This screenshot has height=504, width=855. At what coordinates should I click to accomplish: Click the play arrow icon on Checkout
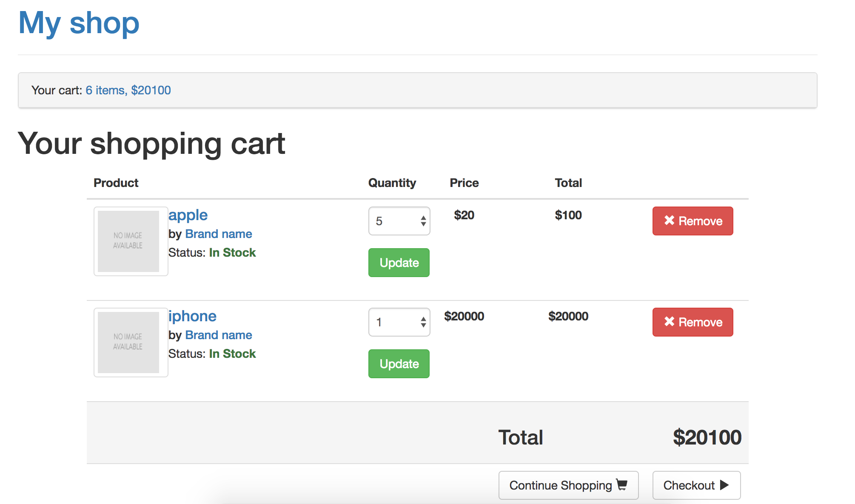tap(724, 485)
